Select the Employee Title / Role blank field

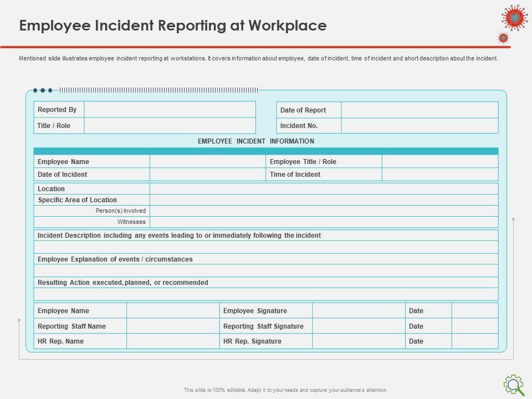(440, 162)
